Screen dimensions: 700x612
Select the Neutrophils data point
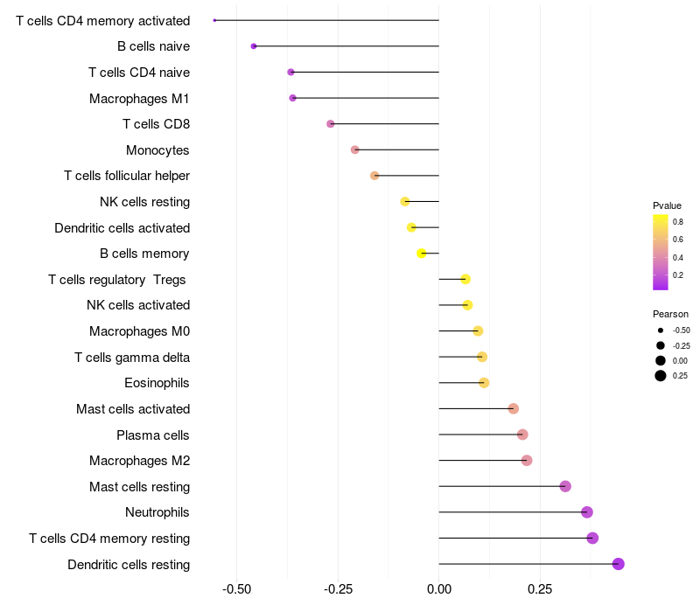tap(586, 512)
